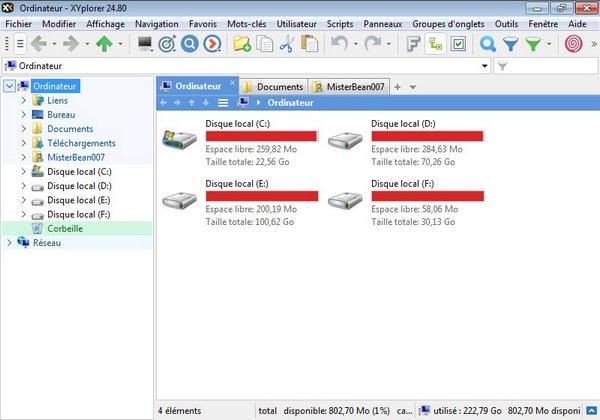This screenshot has height=420, width=600.
Task: Switch to the Documents tab
Action: [273, 87]
